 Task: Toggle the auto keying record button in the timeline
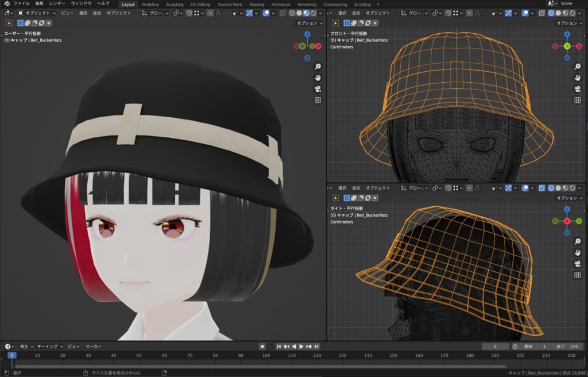tap(262, 347)
